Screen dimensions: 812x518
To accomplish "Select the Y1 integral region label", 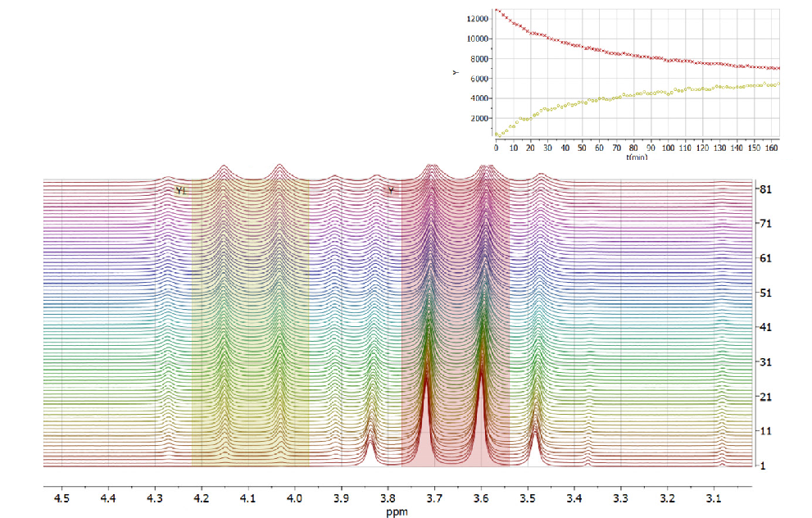I will pyautogui.click(x=180, y=191).
